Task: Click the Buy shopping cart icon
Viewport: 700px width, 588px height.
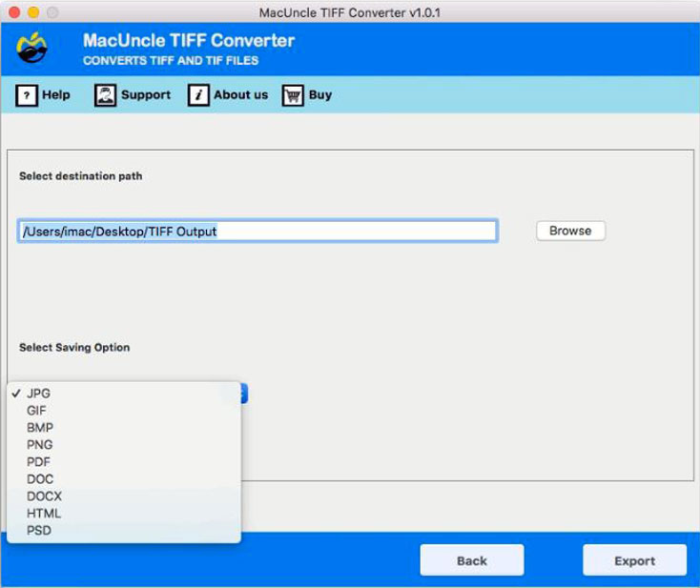Action: click(x=293, y=95)
